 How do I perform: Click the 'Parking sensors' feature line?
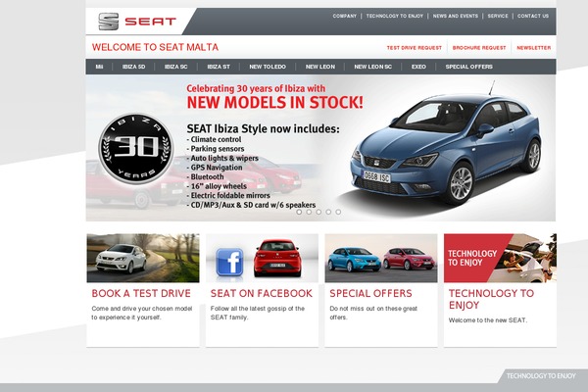tap(216, 149)
